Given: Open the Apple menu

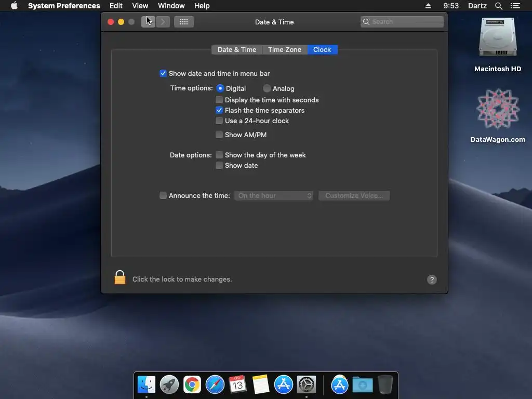Looking at the screenshot, I should (14, 6).
